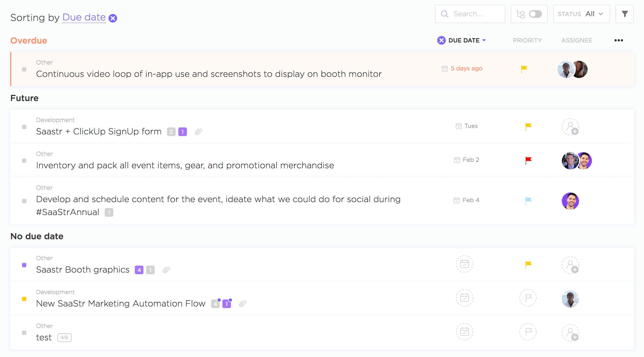Open the filter funnel icon
Image resolution: width=644 pixels, height=357 pixels.
624,14
